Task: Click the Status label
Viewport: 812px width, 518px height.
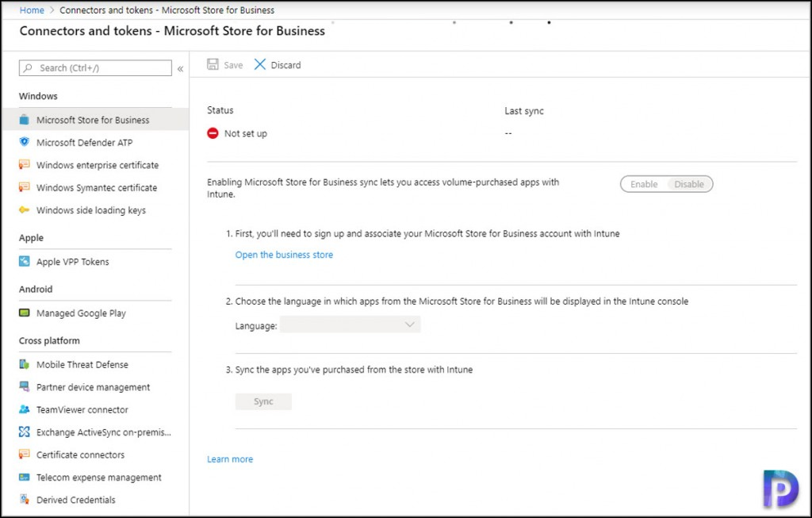Action: click(x=220, y=109)
